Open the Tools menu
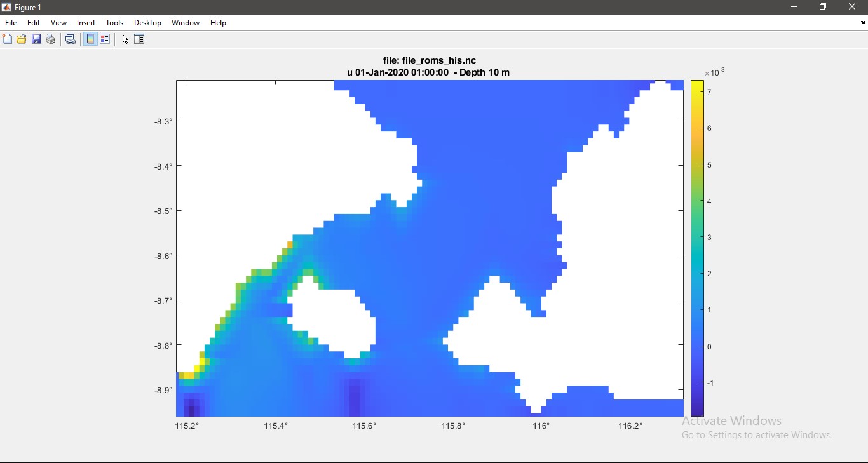Screen dimensions: 868x463 114,23
